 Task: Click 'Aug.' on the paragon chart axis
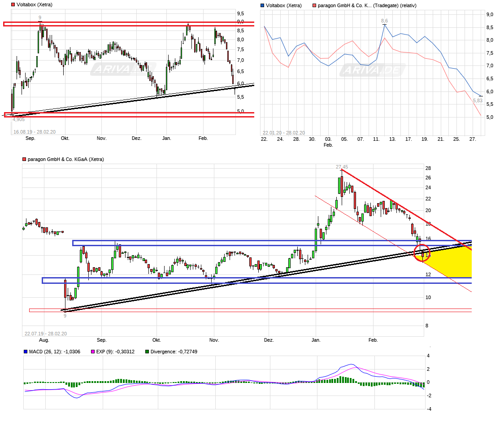click(44, 340)
